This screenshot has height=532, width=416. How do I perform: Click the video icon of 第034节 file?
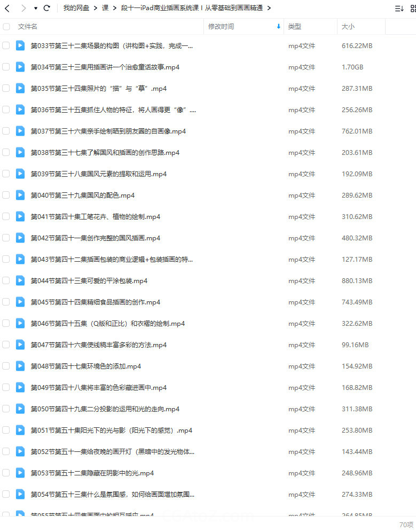(20, 67)
